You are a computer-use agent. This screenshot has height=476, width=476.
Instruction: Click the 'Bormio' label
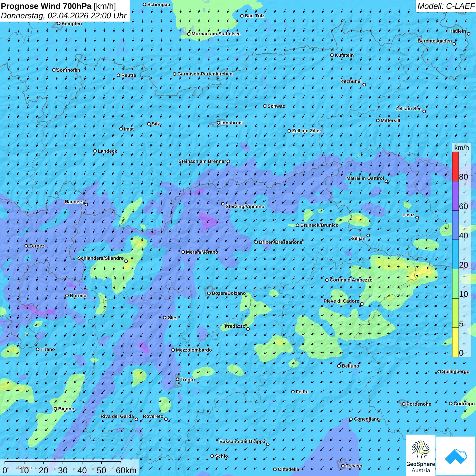[x=78, y=295]
